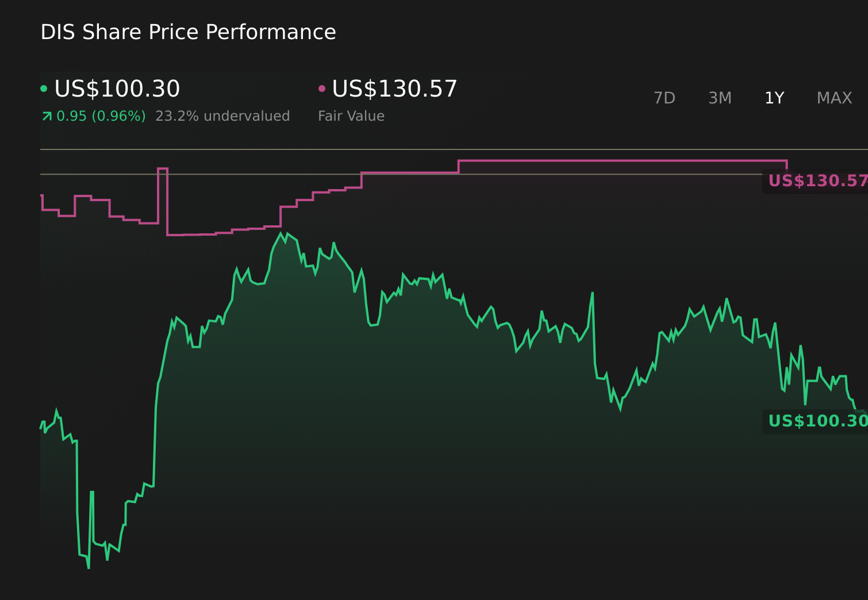868x600 pixels.
Task: Open the US$100.30 current price details
Action: 117,89
